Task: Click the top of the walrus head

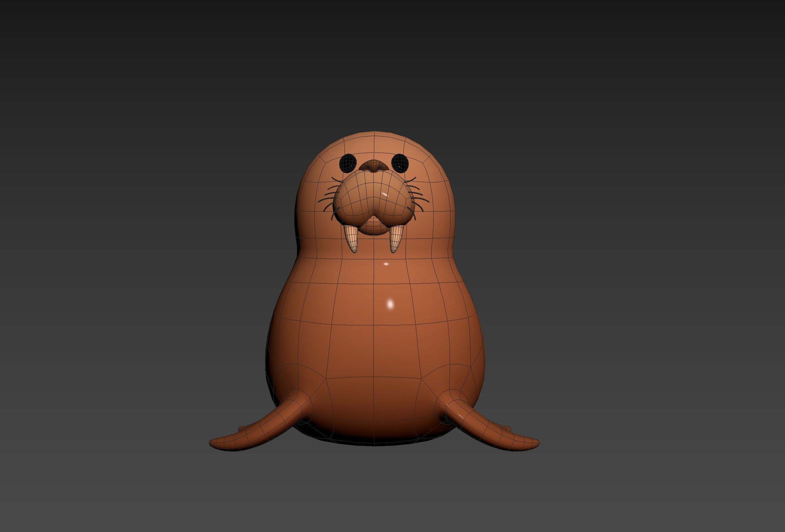Action: pos(374,135)
